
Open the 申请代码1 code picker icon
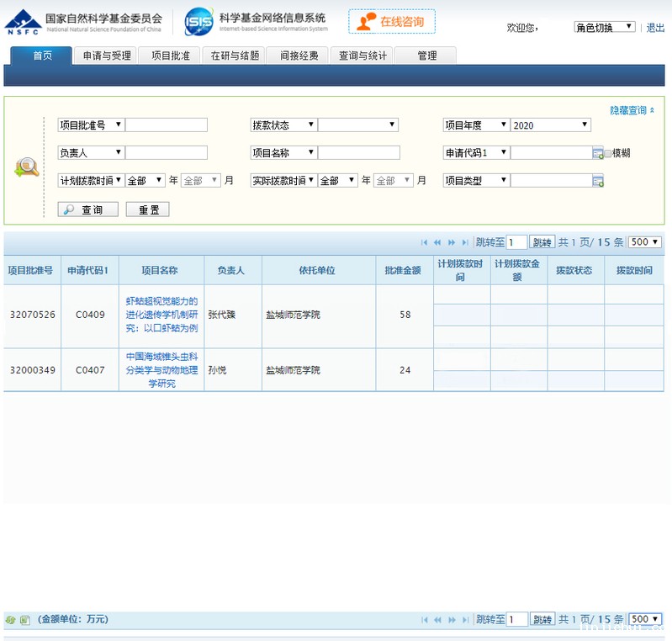[x=598, y=153]
